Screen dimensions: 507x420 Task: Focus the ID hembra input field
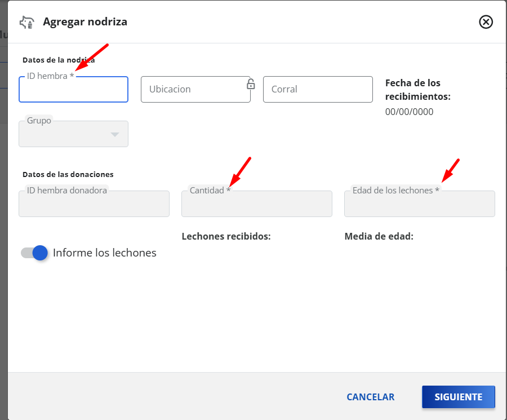(73, 89)
